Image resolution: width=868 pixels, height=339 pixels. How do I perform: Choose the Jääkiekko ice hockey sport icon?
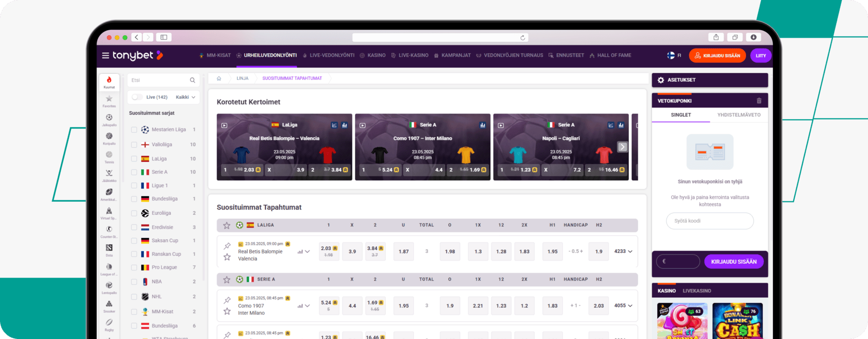click(109, 173)
